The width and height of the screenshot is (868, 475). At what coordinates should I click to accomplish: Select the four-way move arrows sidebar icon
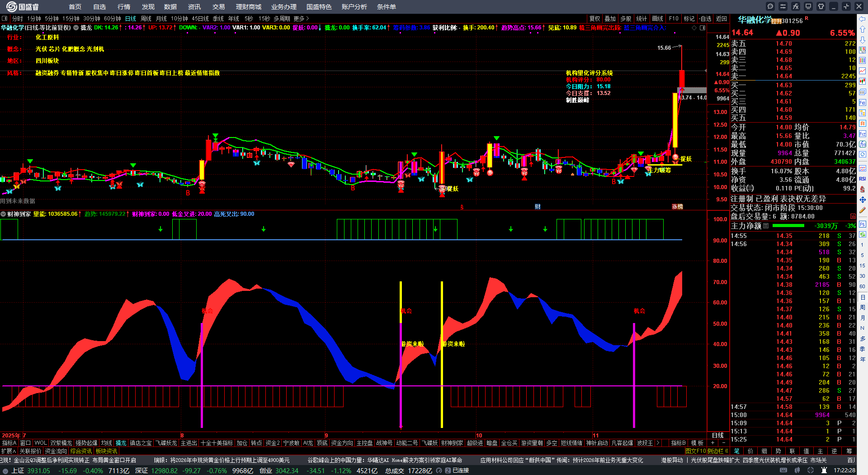863,199
